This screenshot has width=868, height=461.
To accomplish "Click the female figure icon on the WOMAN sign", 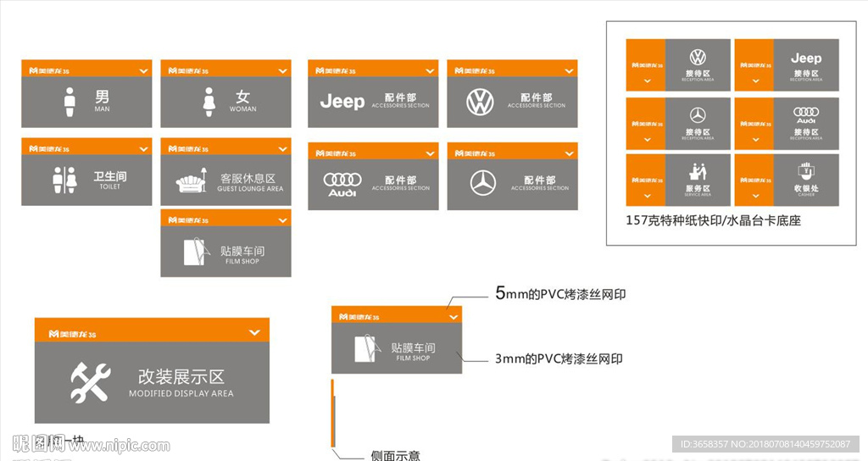I will tap(209, 102).
